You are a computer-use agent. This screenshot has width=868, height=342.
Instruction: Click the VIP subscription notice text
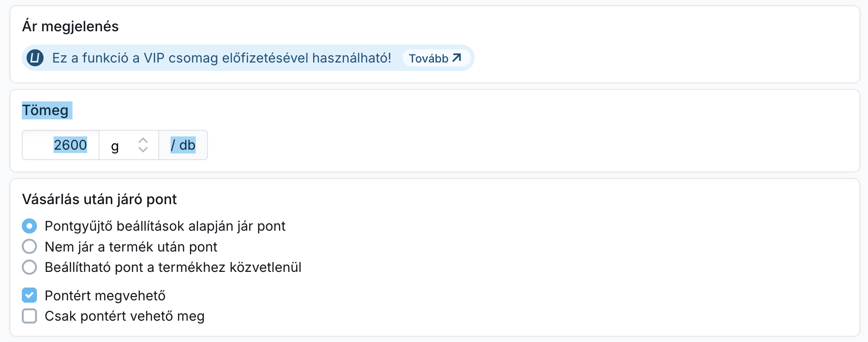221,58
